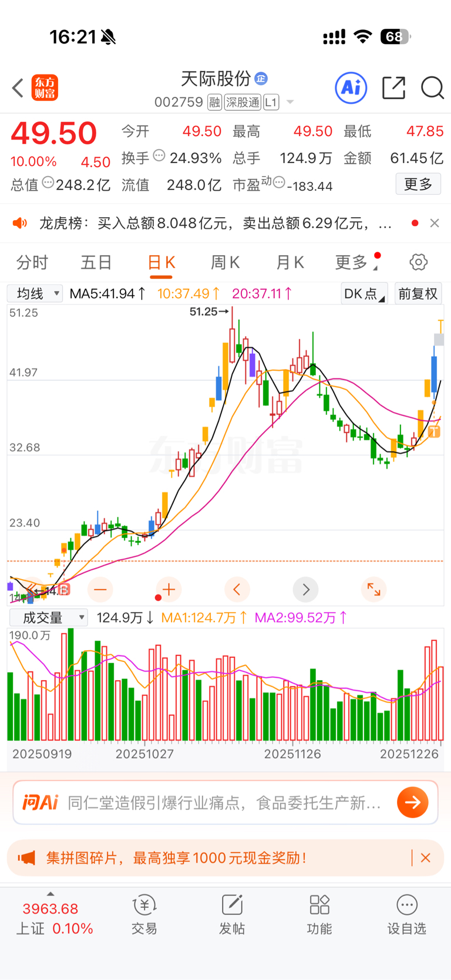Screen dimensions: 451x980
Task: Read the 龙虎榜 news ticker
Action: pos(215,223)
